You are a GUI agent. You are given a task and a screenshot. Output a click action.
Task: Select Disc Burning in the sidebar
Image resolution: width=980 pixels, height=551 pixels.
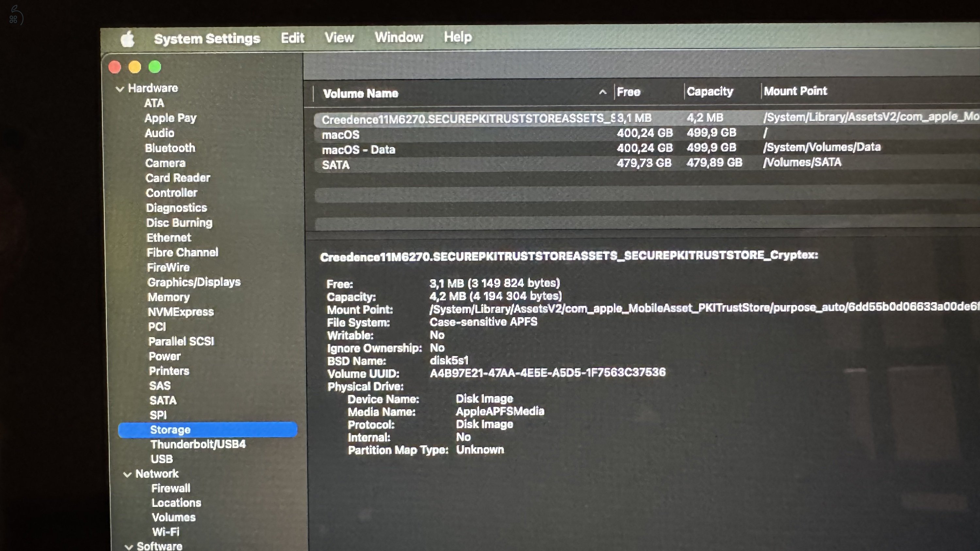tap(179, 223)
